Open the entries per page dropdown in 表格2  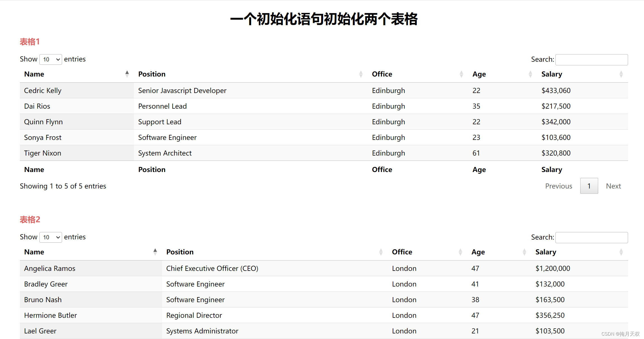[50, 237]
